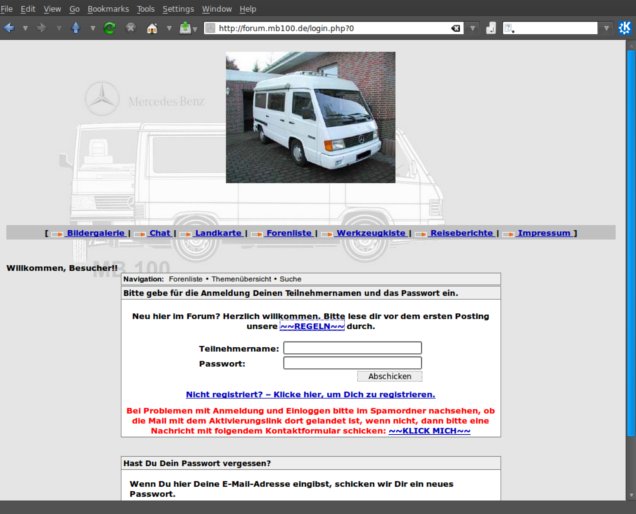Click the arrow icon before Bildergalerie

pyautogui.click(x=57, y=234)
